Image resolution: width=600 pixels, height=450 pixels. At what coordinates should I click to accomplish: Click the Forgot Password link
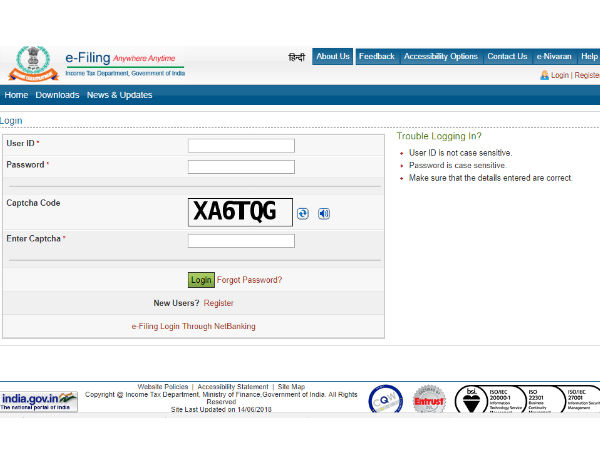249,280
